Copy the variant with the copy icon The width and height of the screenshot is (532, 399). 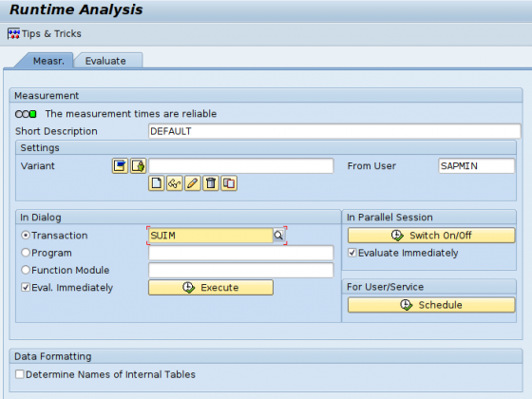[x=229, y=183]
